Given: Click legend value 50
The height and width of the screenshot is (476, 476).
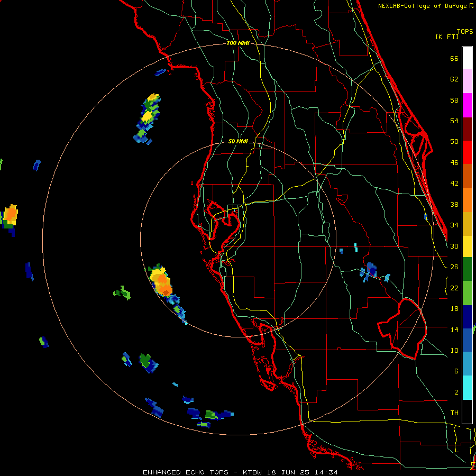Looking at the screenshot, I should click(x=454, y=142).
